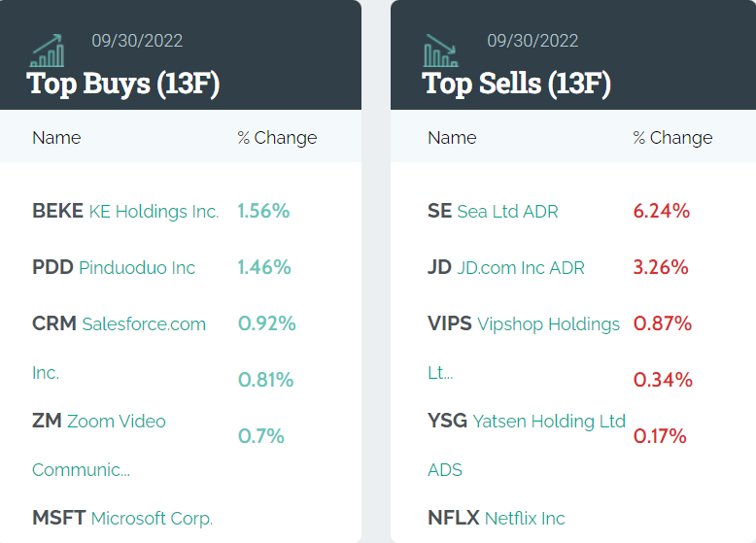
Task: Click the Top Sells (13F) heading
Action: [x=517, y=84]
